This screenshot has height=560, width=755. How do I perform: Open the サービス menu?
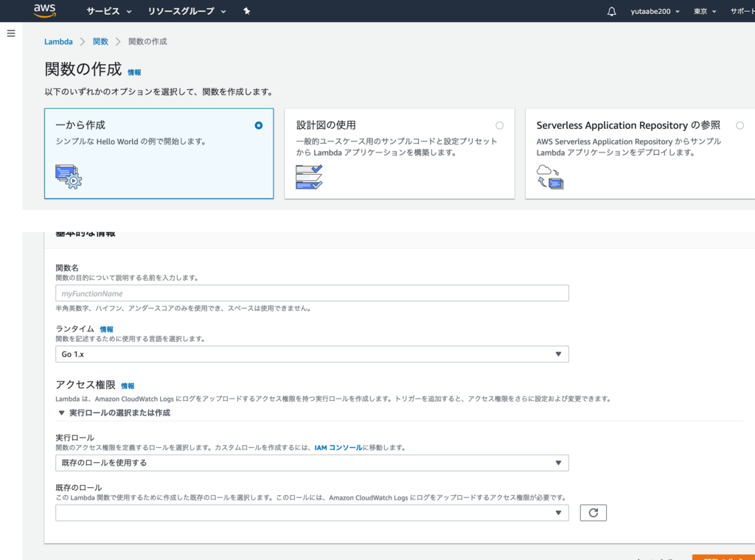(x=109, y=11)
